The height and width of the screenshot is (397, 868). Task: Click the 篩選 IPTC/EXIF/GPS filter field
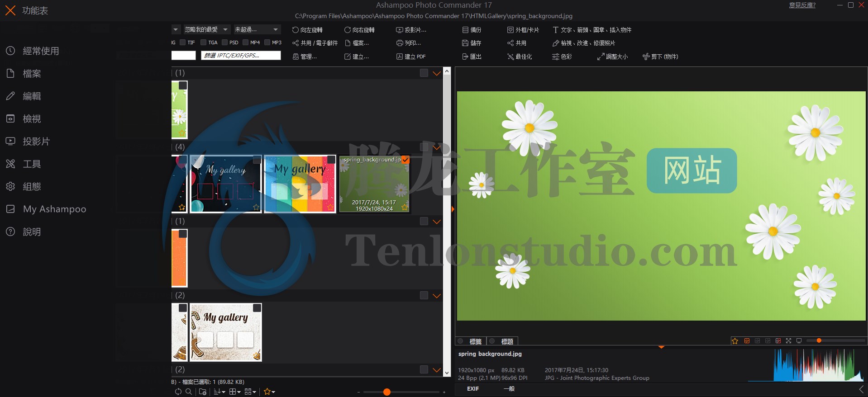pos(241,56)
